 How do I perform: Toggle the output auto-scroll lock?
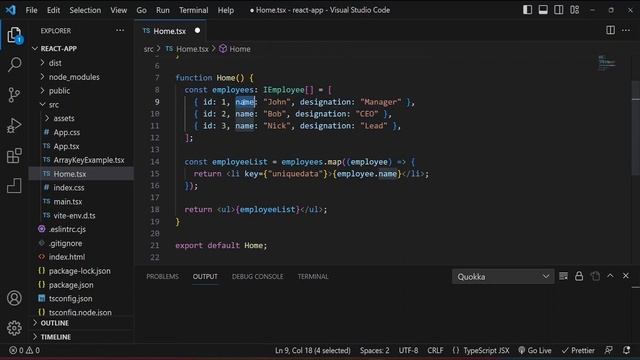(579, 276)
